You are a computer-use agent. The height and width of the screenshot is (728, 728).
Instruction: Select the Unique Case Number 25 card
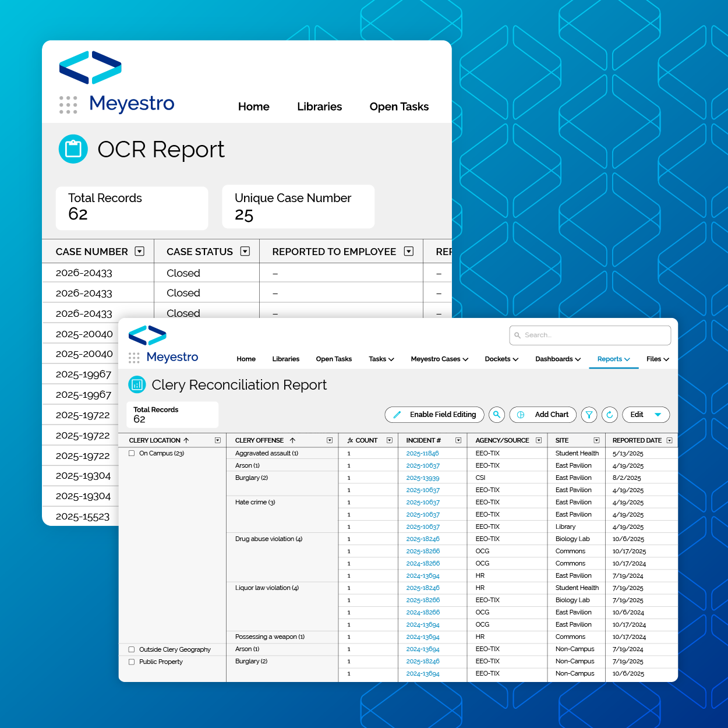click(x=298, y=207)
